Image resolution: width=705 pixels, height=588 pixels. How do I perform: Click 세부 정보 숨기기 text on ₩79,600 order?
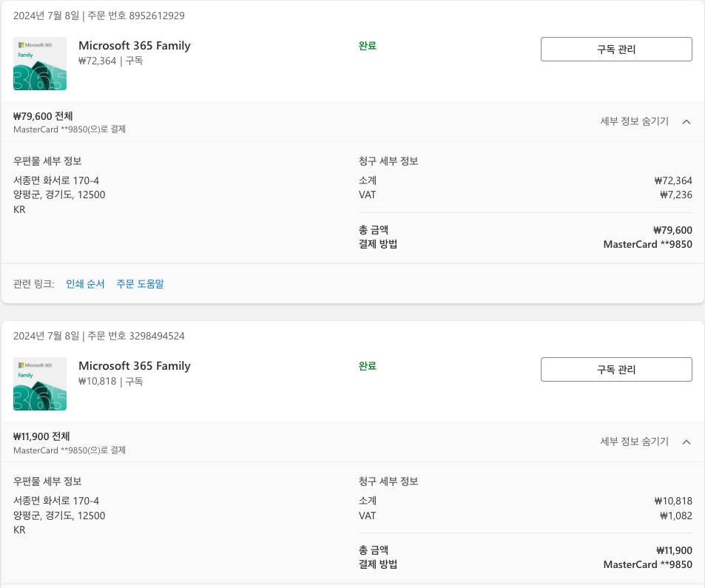634,122
